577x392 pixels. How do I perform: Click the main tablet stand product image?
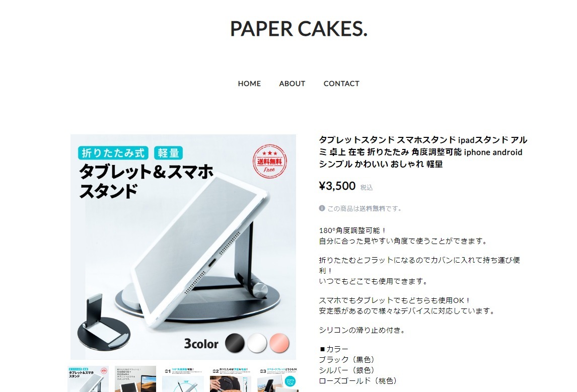pyautogui.click(x=183, y=247)
